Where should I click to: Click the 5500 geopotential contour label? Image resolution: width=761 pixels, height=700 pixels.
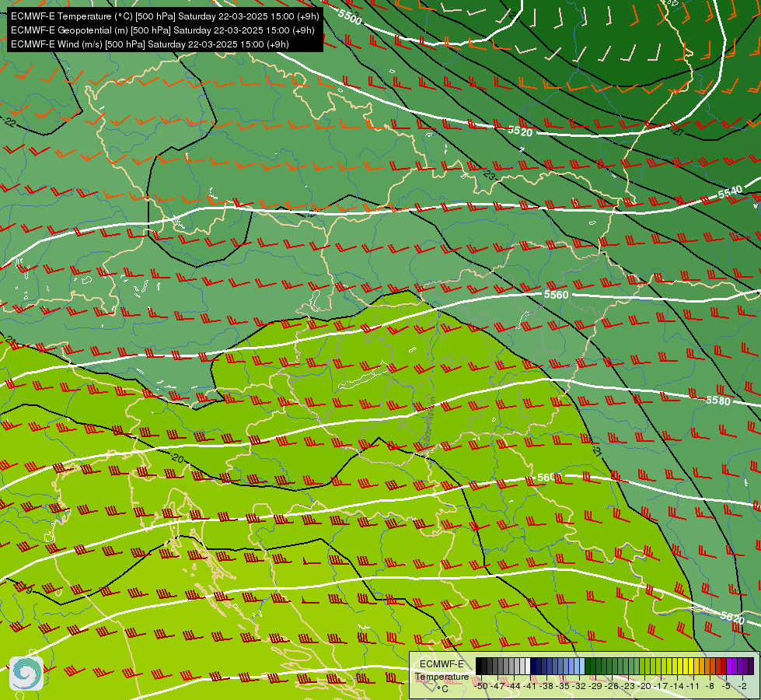[x=350, y=17]
